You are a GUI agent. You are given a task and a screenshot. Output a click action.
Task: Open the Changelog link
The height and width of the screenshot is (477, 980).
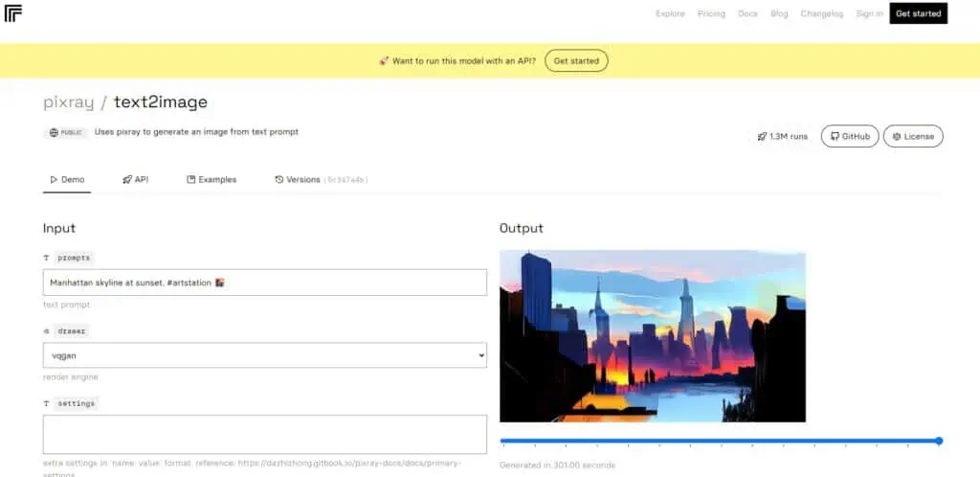tap(822, 13)
